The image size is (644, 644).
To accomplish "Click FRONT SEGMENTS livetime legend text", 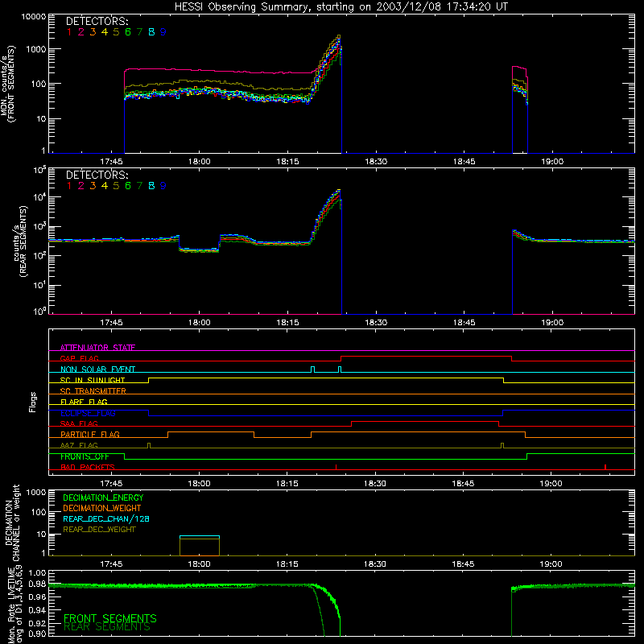I will pos(110,618).
